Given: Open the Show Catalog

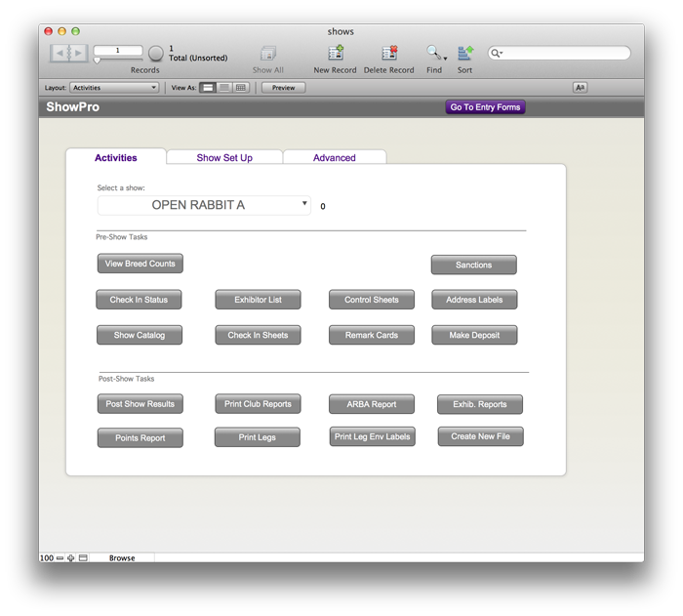Looking at the screenshot, I should pyautogui.click(x=140, y=335).
